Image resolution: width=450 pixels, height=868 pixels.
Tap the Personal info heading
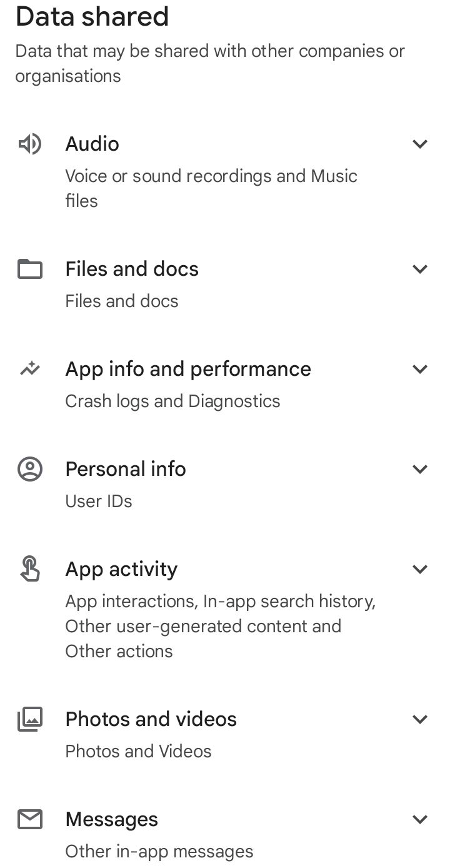point(126,469)
